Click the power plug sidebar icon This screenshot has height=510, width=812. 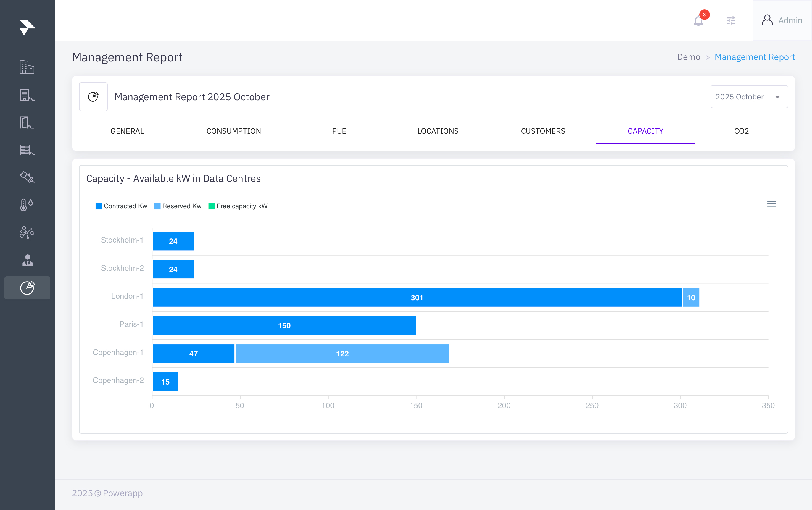tap(27, 177)
